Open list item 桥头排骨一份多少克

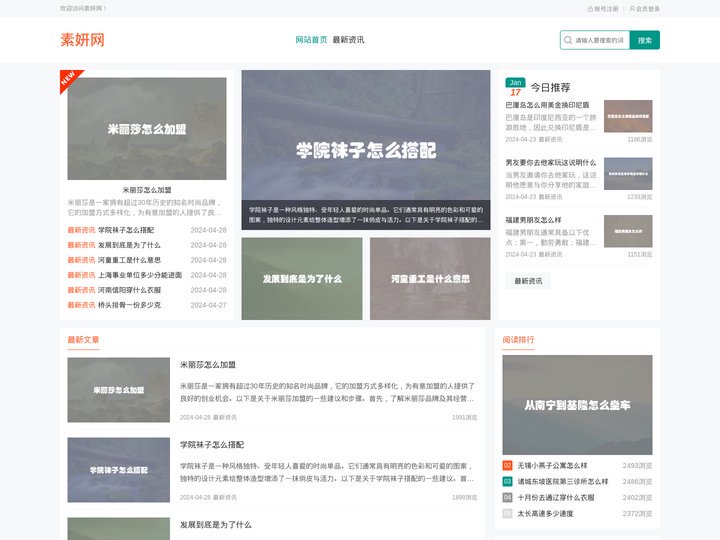pos(129,305)
